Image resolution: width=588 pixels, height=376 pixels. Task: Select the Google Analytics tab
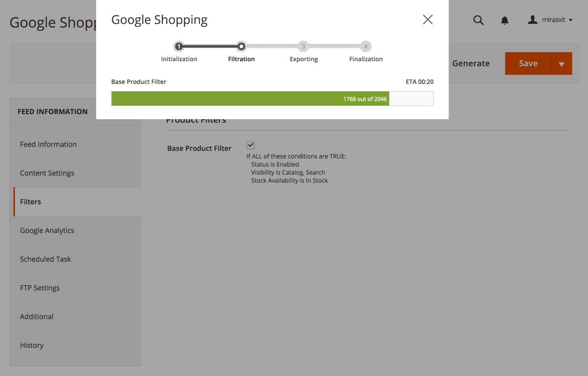pos(47,230)
